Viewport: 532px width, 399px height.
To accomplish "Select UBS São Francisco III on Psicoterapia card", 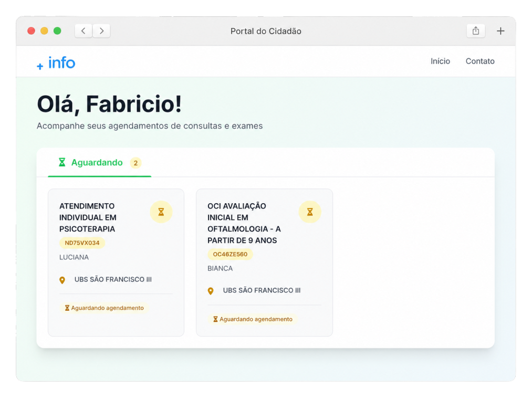I will click(113, 280).
